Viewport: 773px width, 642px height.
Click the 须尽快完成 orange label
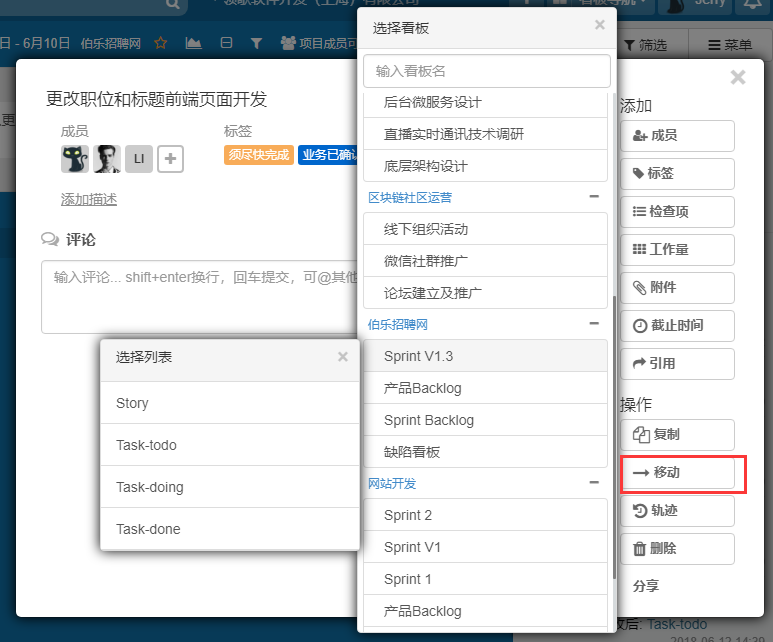tap(258, 155)
